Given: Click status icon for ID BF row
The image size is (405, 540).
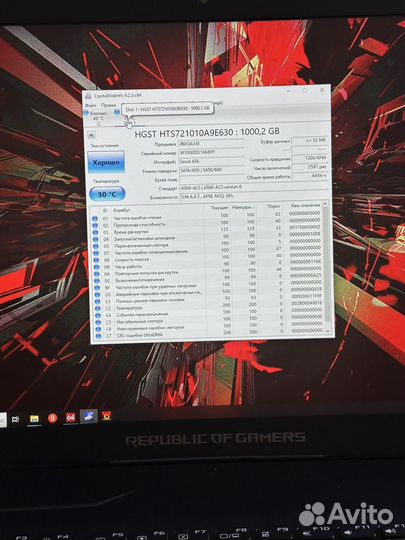Looking at the screenshot, I should [97, 288].
